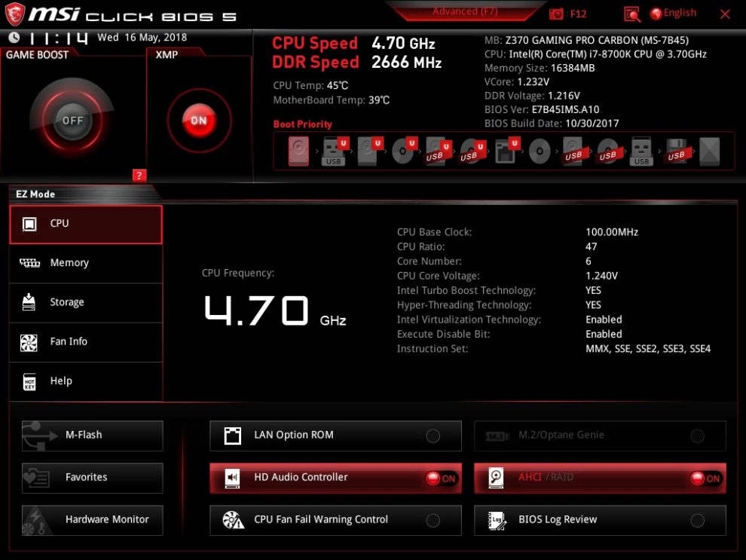The height and width of the screenshot is (560, 746).
Task: Open the BIOS search icon
Action: (x=631, y=14)
